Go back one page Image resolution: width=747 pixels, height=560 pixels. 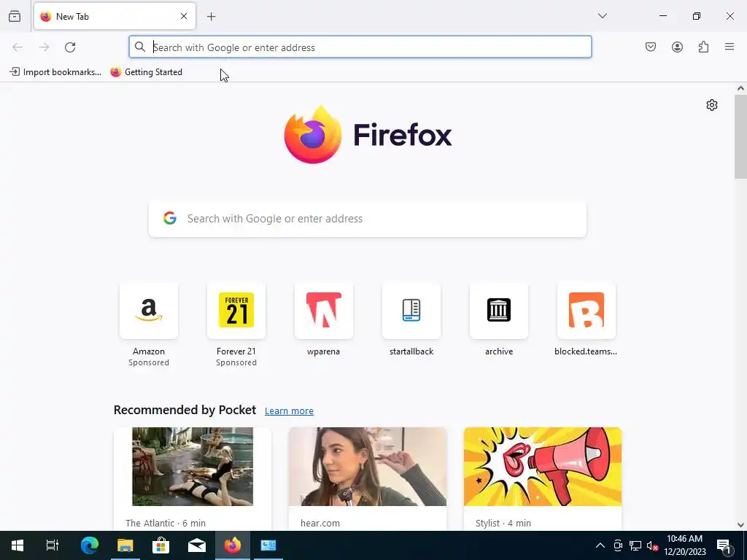(18, 47)
